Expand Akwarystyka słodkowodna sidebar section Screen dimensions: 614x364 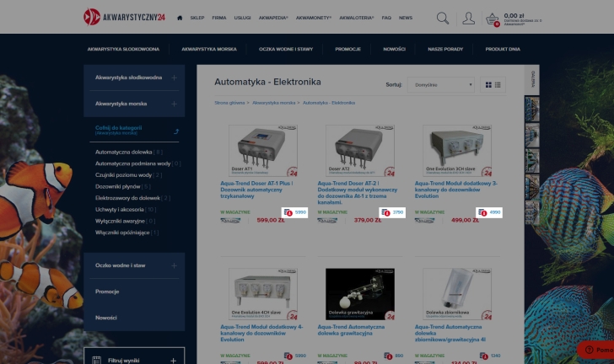point(174,78)
